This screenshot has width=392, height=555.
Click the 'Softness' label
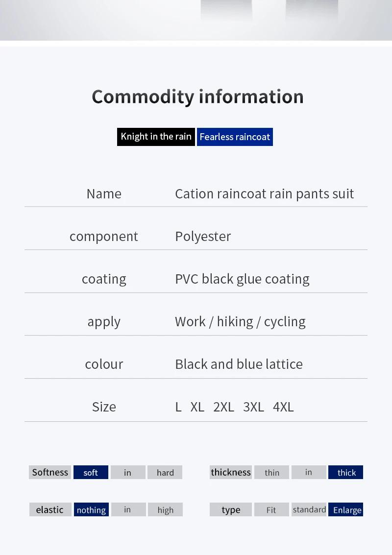pos(50,472)
